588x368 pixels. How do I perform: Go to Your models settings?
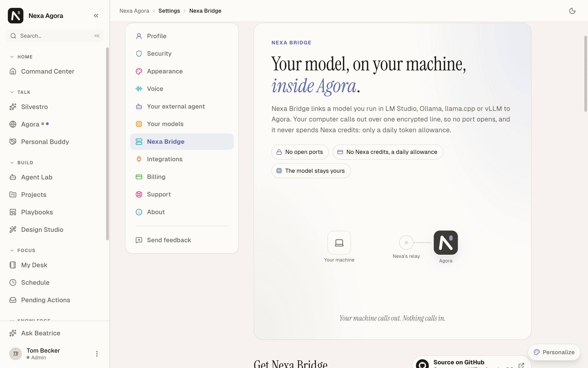coord(182,124)
